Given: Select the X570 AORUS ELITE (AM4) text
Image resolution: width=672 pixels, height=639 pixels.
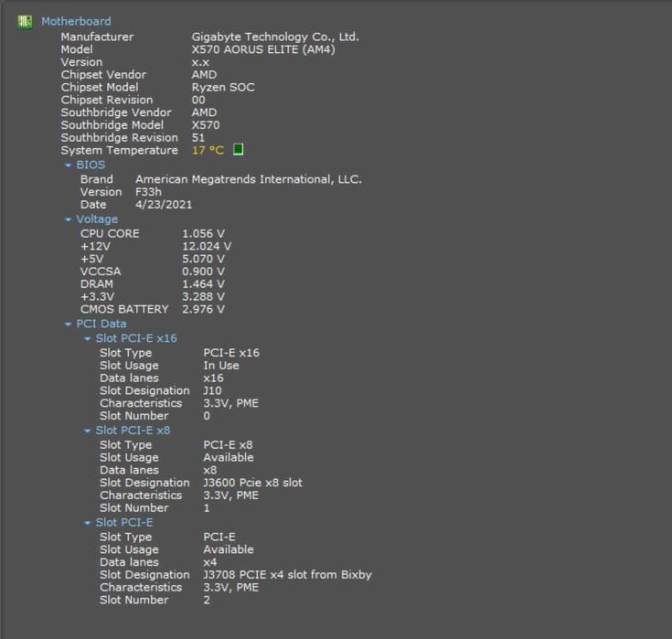Looking at the screenshot, I should 263,49.
